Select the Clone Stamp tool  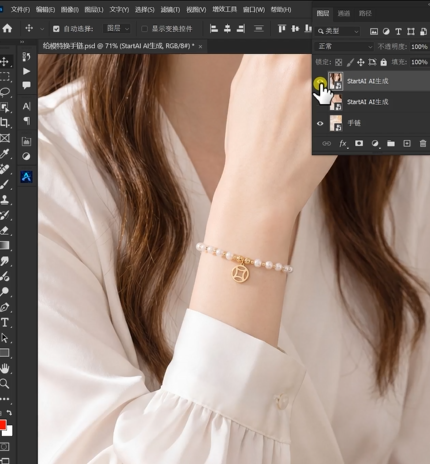[x=5, y=200]
